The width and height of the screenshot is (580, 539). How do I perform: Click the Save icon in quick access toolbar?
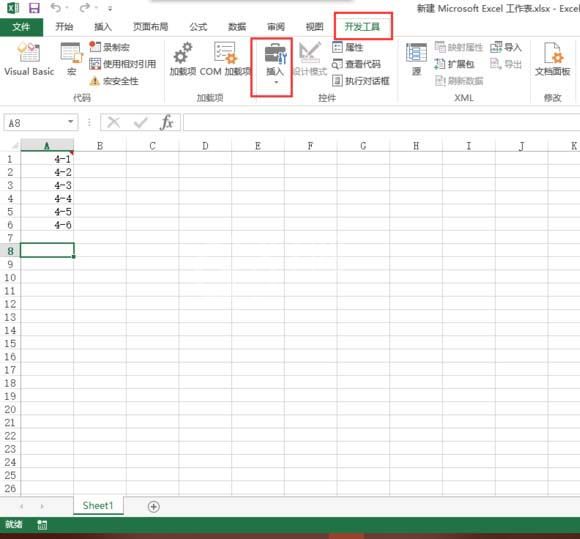[x=34, y=8]
